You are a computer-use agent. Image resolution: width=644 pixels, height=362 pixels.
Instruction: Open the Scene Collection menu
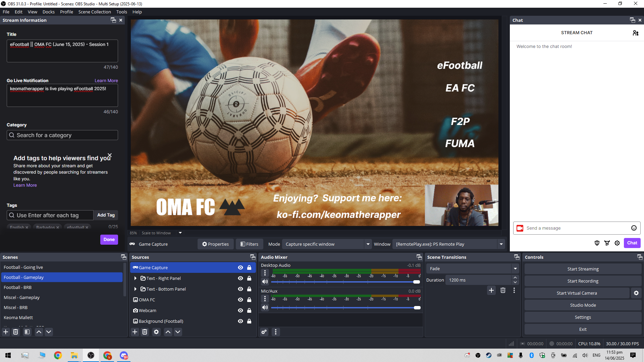pos(95,12)
